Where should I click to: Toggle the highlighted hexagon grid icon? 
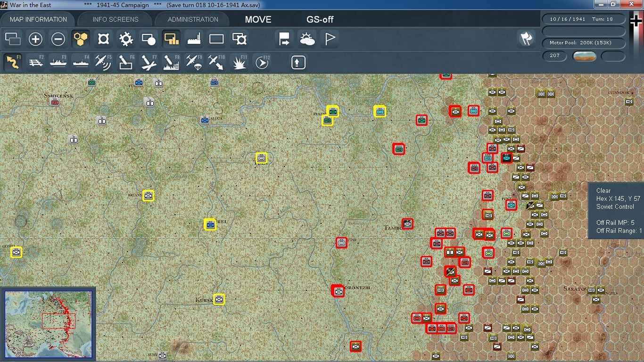(x=81, y=39)
